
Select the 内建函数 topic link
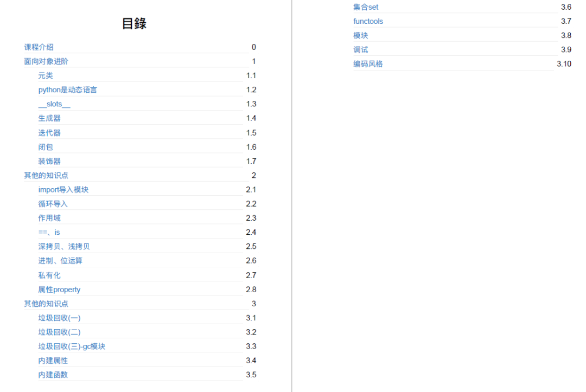(53, 374)
